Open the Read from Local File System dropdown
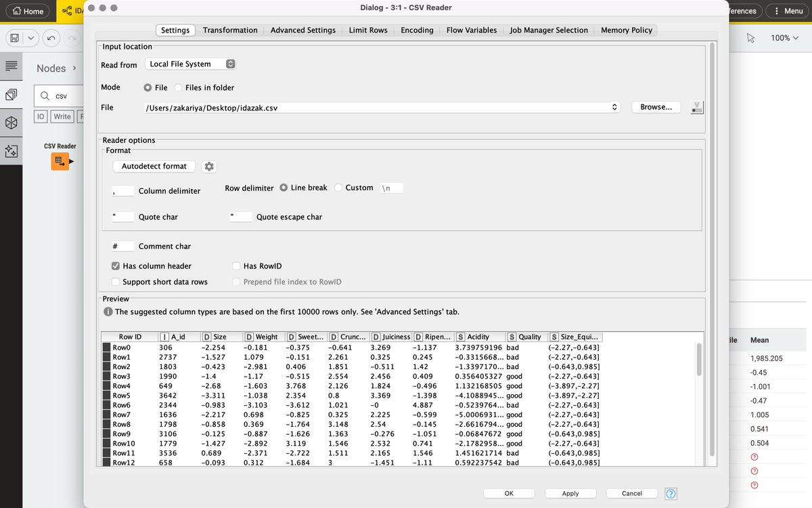The width and height of the screenshot is (812, 508). tap(191, 64)
